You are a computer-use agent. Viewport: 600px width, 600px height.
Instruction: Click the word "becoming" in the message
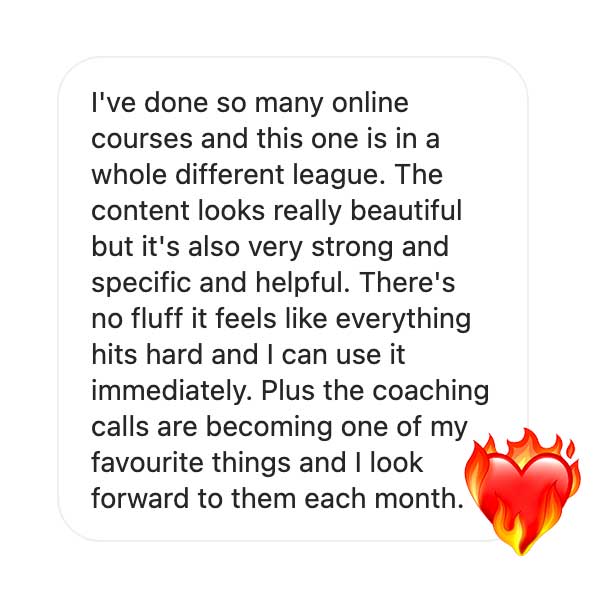[269, 428]
